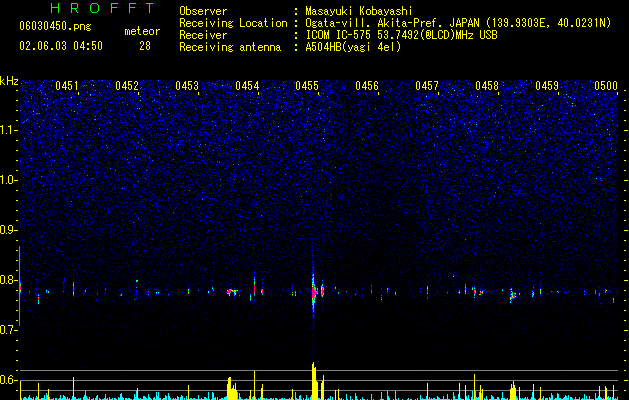Click the 1.0 kHz axis label

(8, 180)
